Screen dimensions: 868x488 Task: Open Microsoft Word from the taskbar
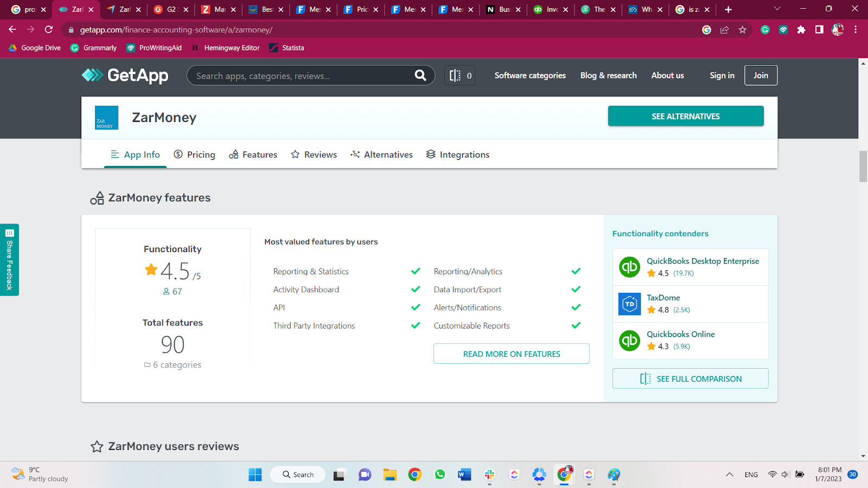464,474
